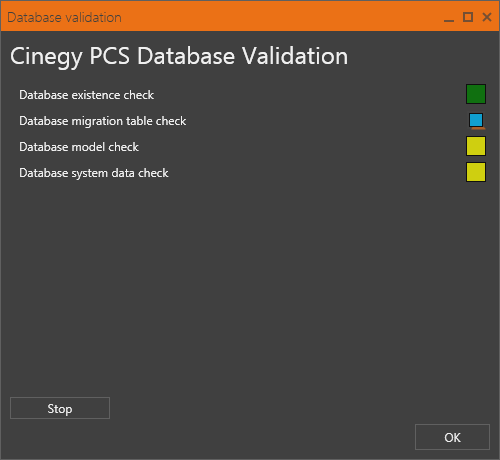Click yellow status square for model check

click(476, 146)
